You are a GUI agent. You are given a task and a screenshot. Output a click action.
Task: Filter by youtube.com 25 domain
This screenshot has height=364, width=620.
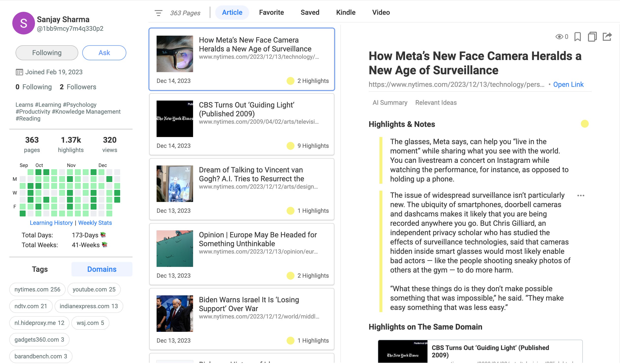click(x=94, y=289)
